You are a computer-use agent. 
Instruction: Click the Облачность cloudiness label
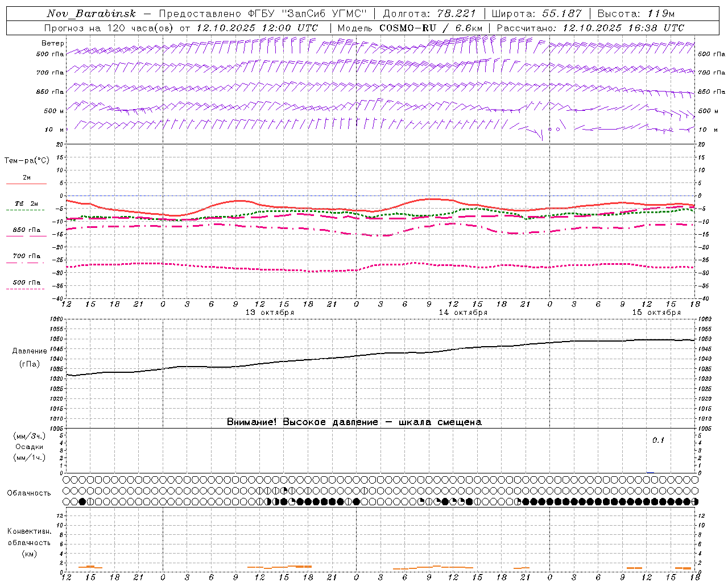(x=29, y=493)
